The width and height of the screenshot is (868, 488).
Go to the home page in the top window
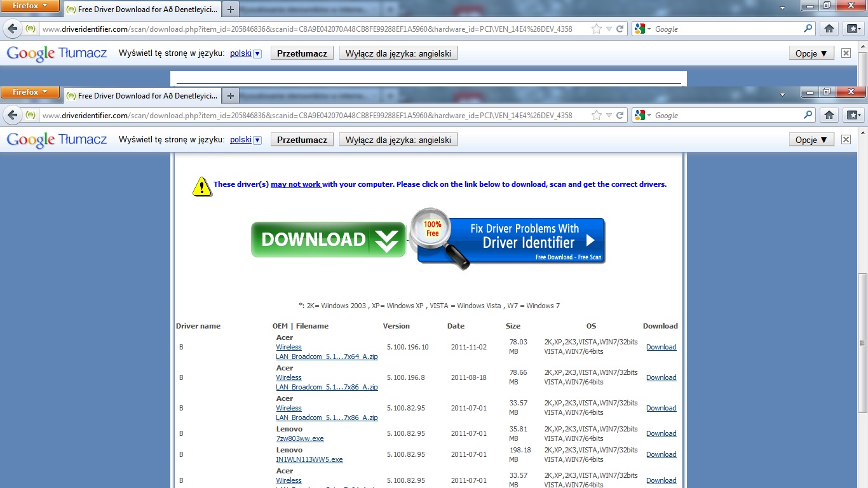tap(829, 29)
